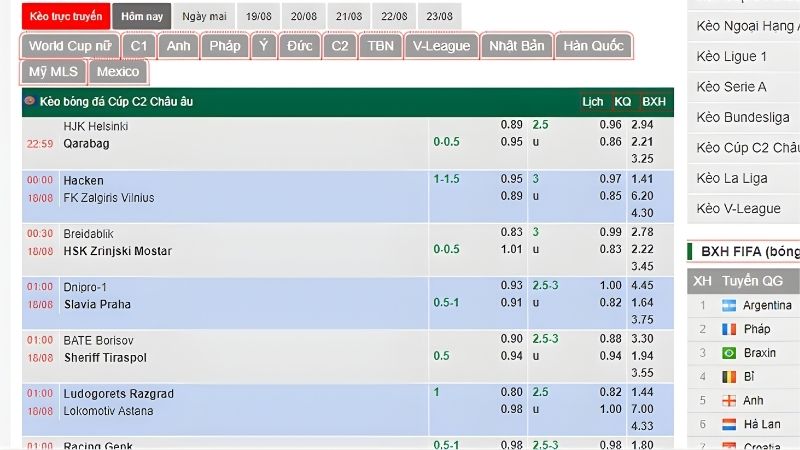Viewport: 800px width, 450px height.
Task: Select the 19/08 date tab
Action: 259,16
